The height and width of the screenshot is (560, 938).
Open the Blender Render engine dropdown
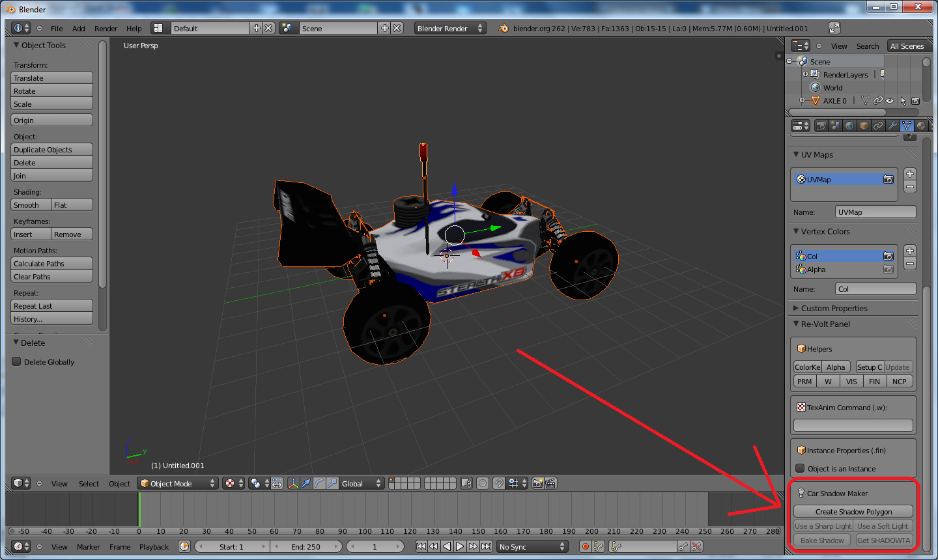[x=450, y=28]
